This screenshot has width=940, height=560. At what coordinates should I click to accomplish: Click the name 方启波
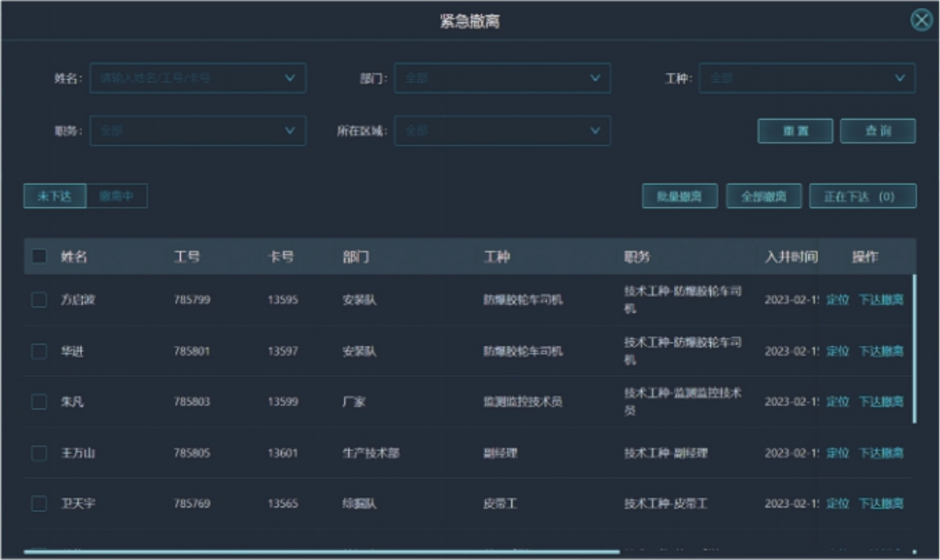[78, 300]
